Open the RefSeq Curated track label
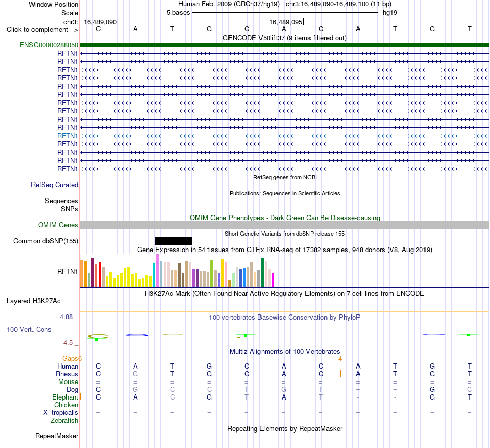This screenshot has width=490, height=448. (x=55, y=185)
